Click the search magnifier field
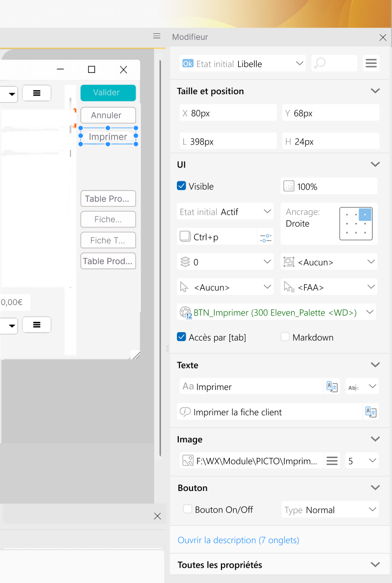 coord(334,64)
